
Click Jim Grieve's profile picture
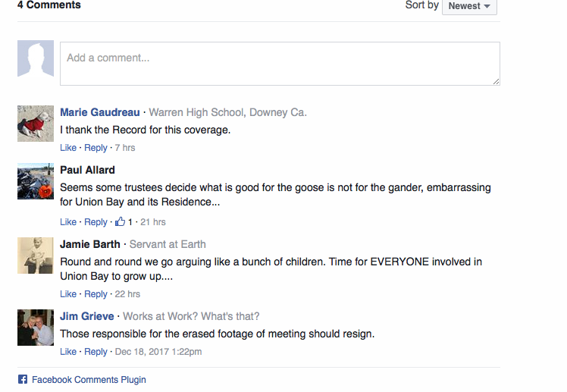(x=36, y=328)
